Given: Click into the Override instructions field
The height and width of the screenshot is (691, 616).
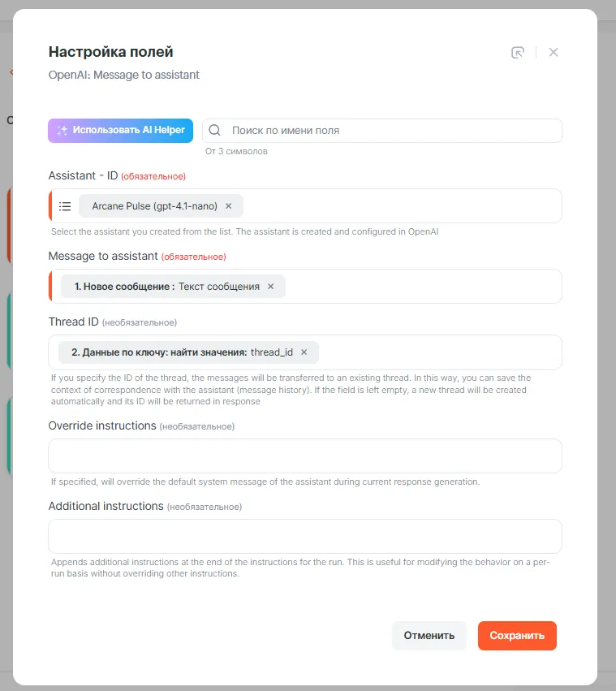Looking at the screenshot, I should point(305,456).
